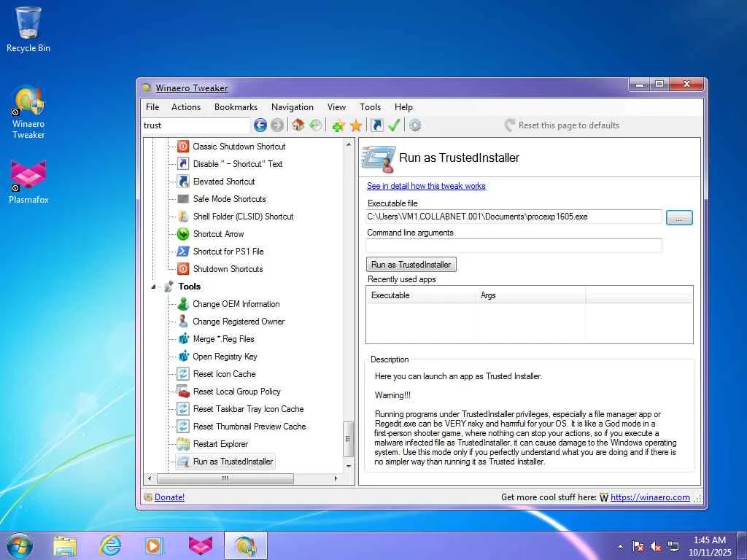Click the green globe toolbar icon
This screenshot has height=560, width=747.
pyautogui.click(x=315, y=125)
